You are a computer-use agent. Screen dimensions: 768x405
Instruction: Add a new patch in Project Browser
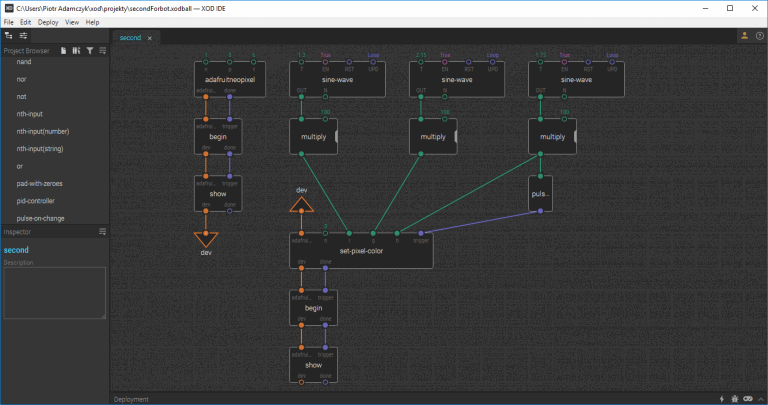(x=64, y=49)
